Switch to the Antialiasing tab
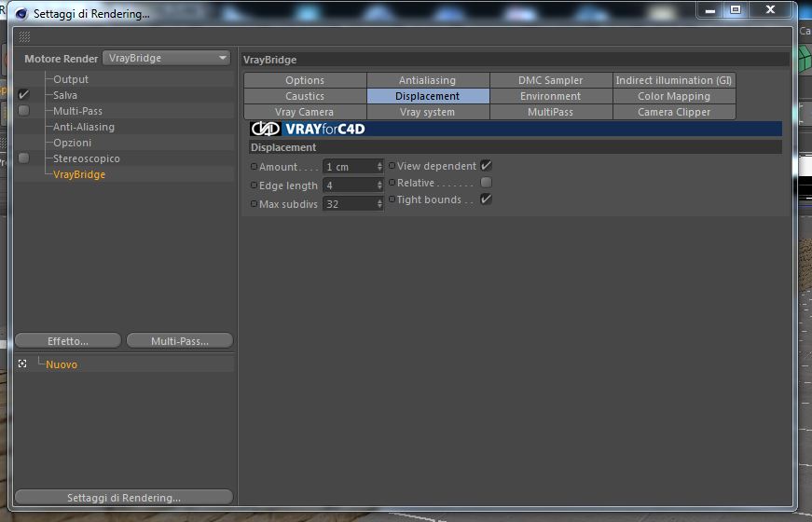This screenshot has width=812, height=522. [428, 80]
